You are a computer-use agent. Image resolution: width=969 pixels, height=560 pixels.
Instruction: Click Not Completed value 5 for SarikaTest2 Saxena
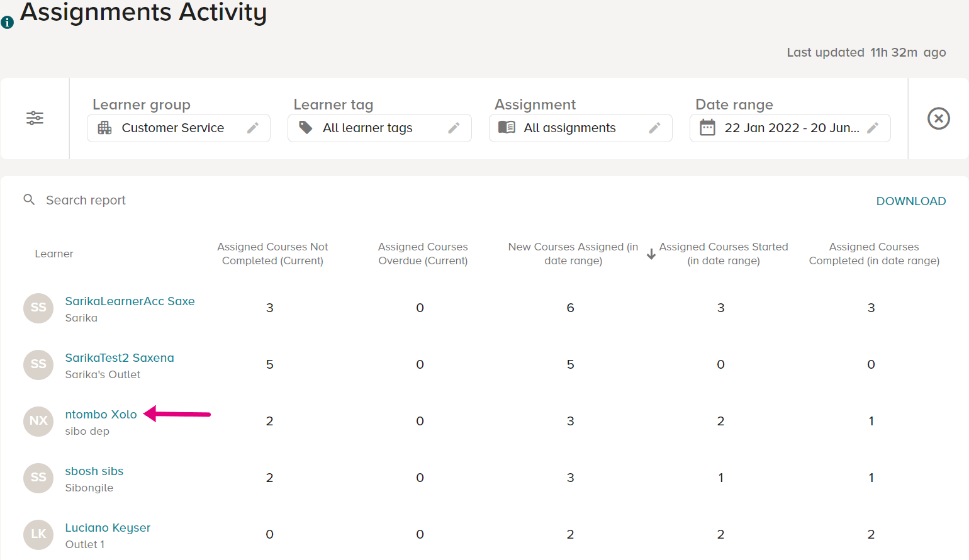[270, 364]
